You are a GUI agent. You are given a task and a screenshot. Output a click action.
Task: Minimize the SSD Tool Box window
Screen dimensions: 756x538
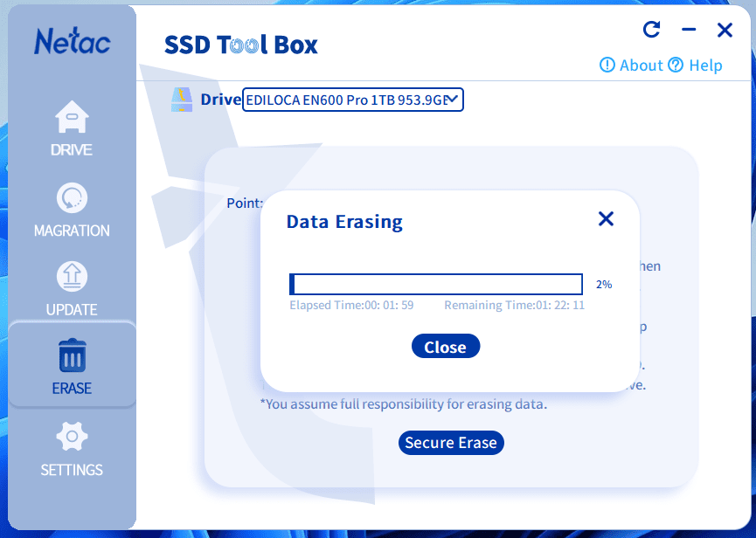coord(689,30)
